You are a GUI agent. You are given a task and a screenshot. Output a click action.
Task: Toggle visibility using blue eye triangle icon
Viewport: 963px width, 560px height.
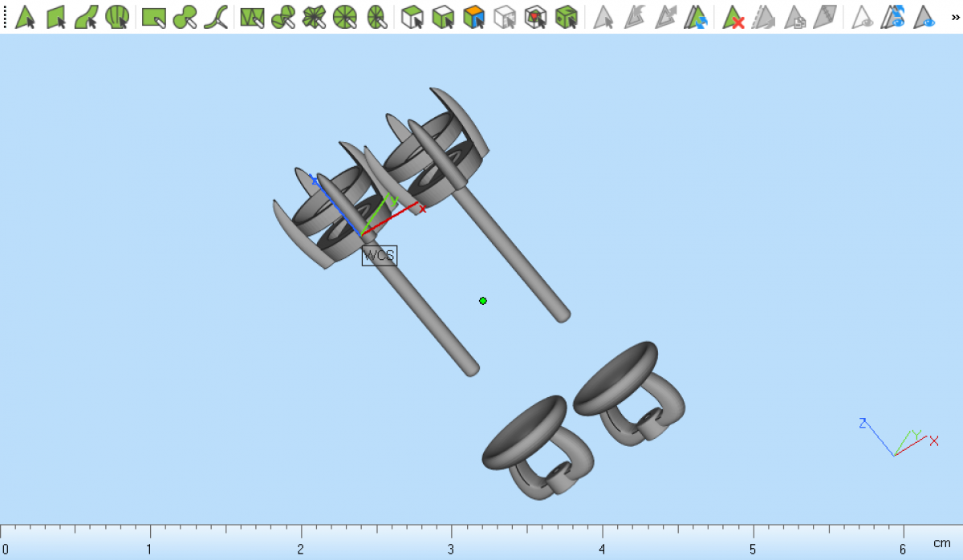[x=924, y=17]
